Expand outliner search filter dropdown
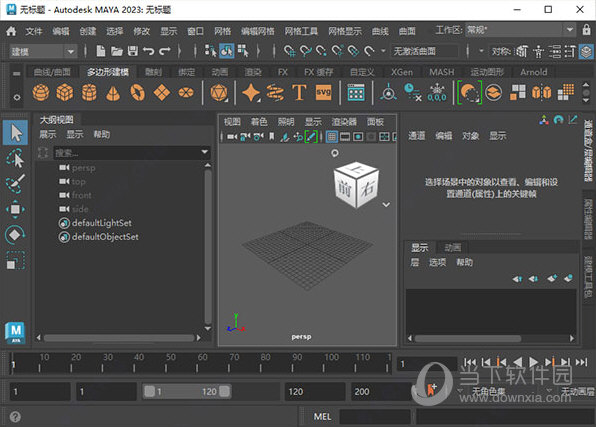596x427 pixels. pos(204,152)
